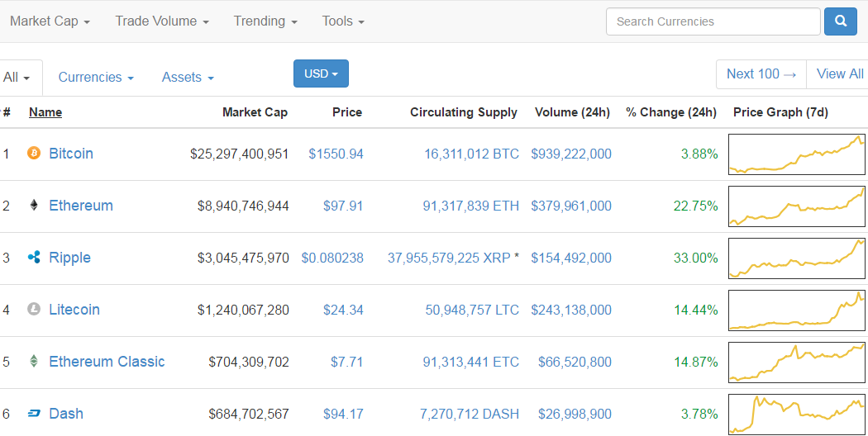Focus the Search Currencies input field

pos(713,21)
